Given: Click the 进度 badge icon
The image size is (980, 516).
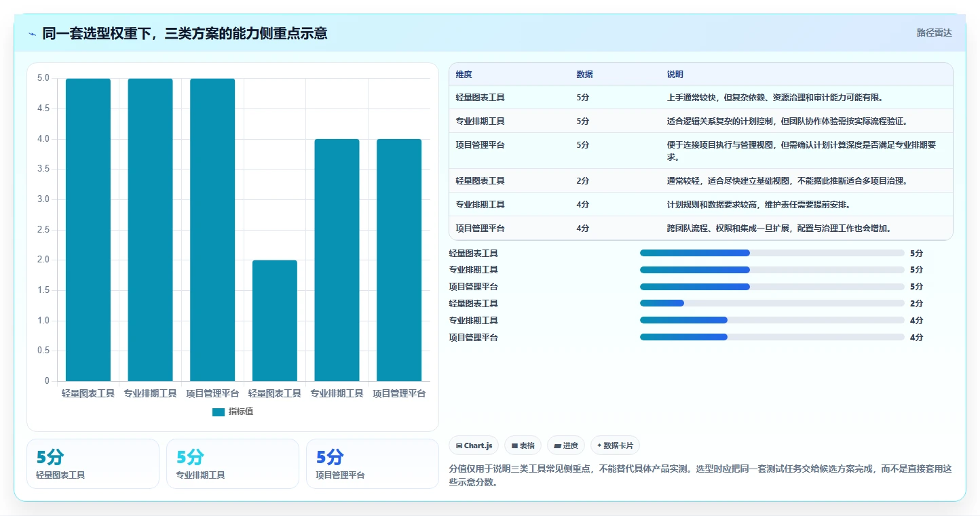Looking at the screenshot, I should point(557,446).
